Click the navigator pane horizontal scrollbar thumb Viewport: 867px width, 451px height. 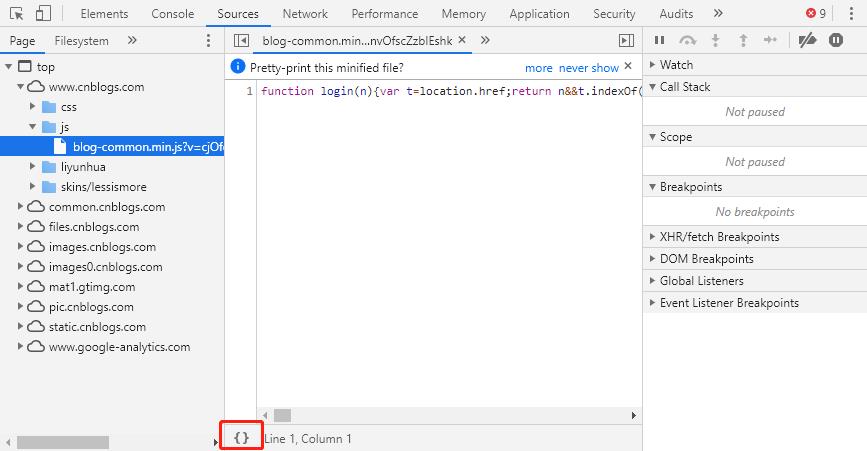63,442
